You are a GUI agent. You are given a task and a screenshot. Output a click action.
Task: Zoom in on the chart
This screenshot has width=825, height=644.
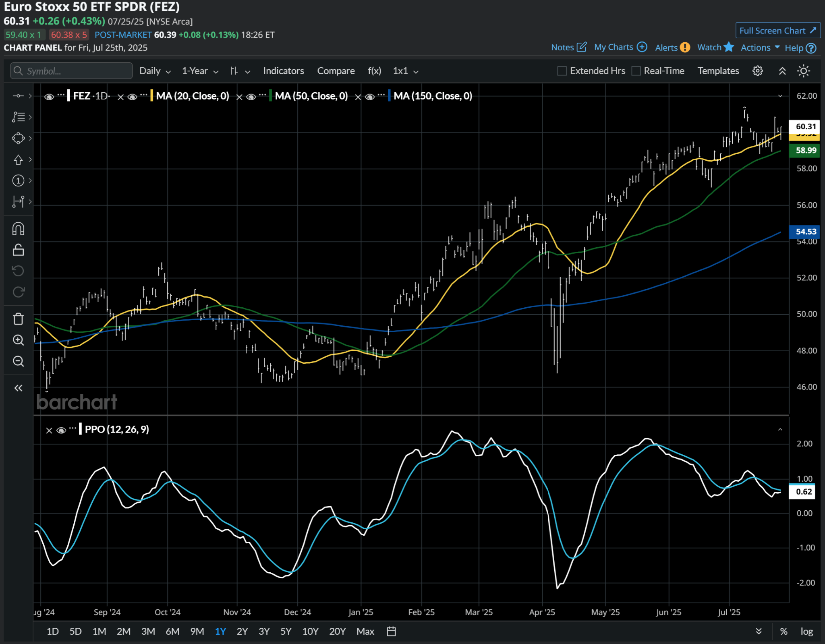point(18,340)
